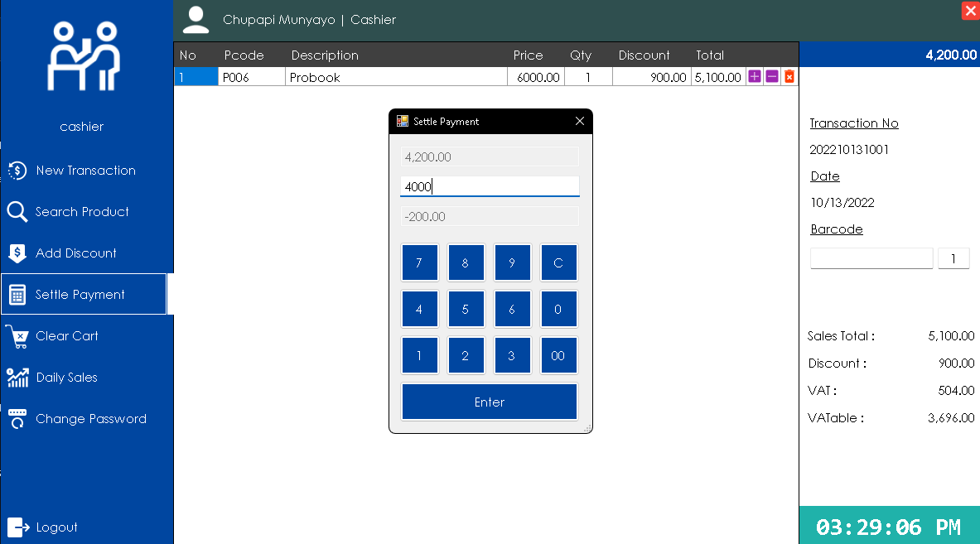Remove Probook row with delete icon

(x=789, y=77)
